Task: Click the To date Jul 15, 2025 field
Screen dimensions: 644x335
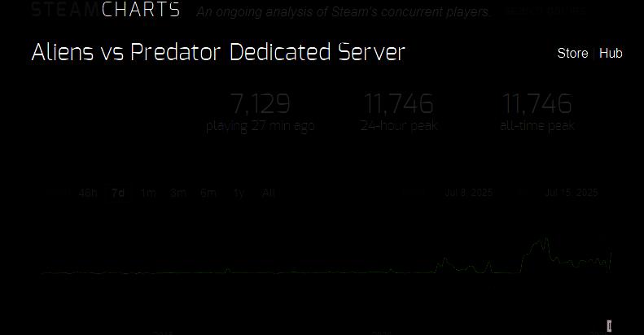Action: [572, 193]
